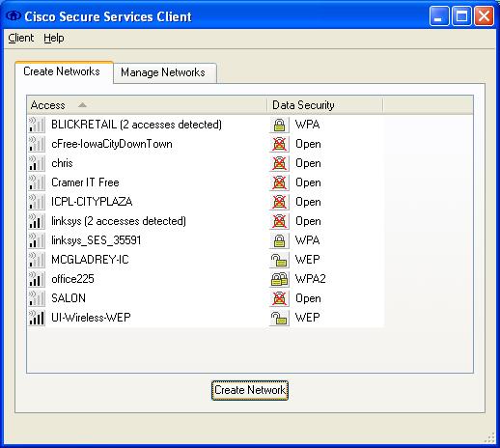Select the chris network entry
This screenshot has height=448, width=500.
pos(62,163)
